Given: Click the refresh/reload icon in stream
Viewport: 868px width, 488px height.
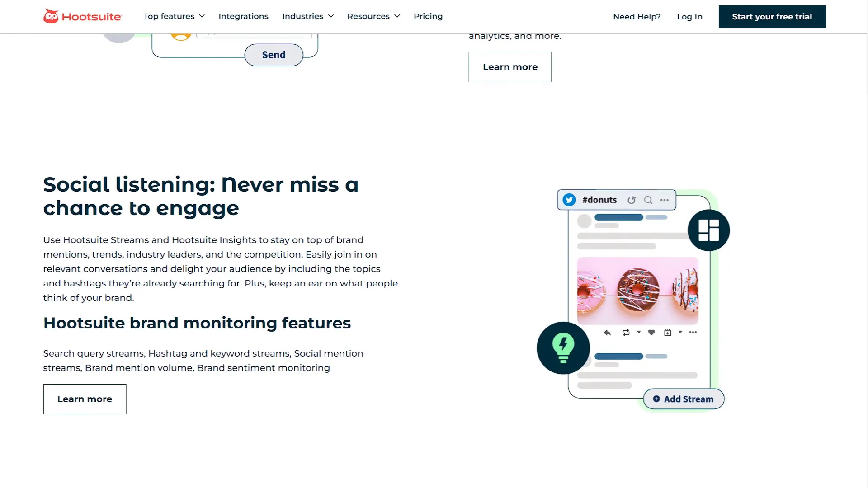Looking at the screenshot, I should point(631,200).
